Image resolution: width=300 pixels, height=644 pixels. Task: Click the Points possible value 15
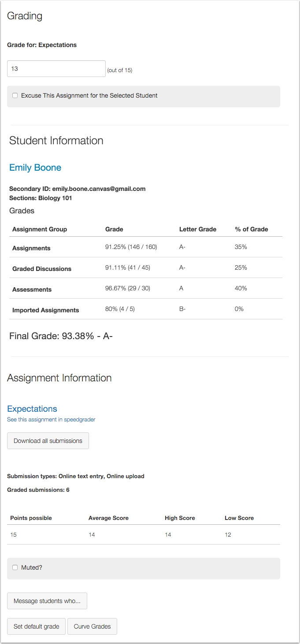click(13, 535)
